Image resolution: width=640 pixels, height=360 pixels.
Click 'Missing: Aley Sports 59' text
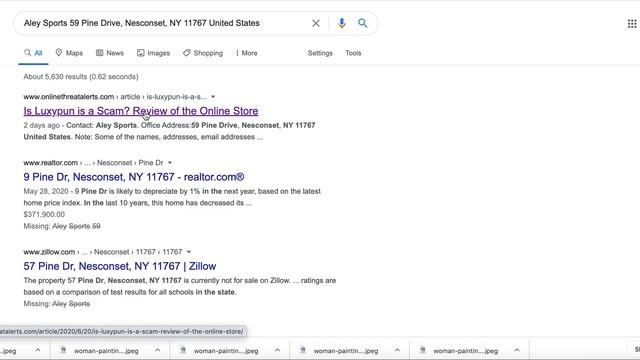coord(62,226)
